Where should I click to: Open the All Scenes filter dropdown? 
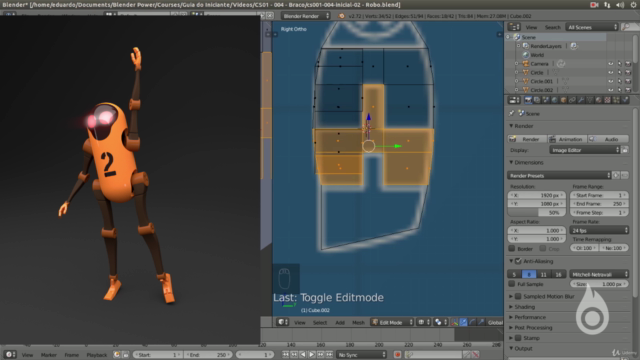[x=592, y=27]
